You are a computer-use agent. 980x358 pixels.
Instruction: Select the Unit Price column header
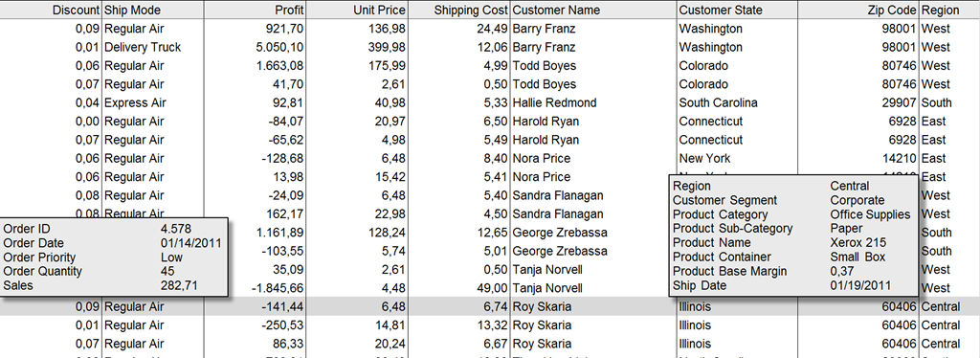coord(357,10)
